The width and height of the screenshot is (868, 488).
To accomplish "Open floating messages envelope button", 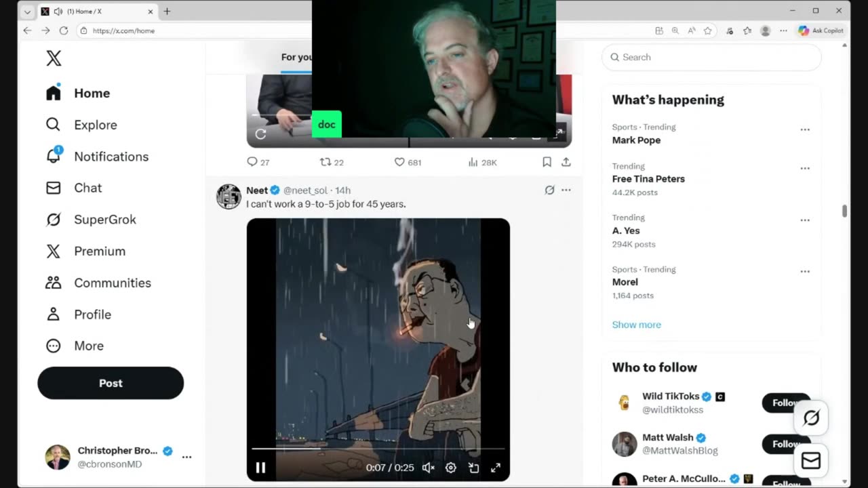I will click(811, 461).
